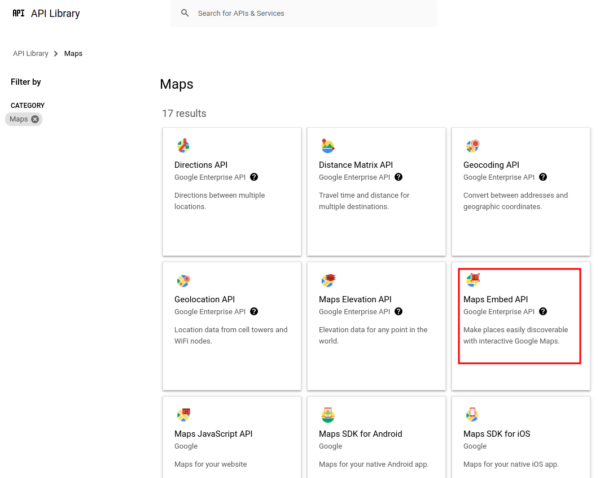Click 'Google Enterprise API' under Directions API

pyautogui.click(x=210, y=177)
